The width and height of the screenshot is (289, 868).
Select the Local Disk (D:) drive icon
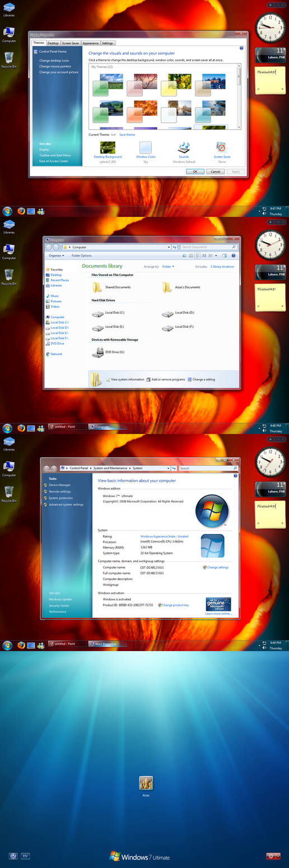tap(167, 314)
